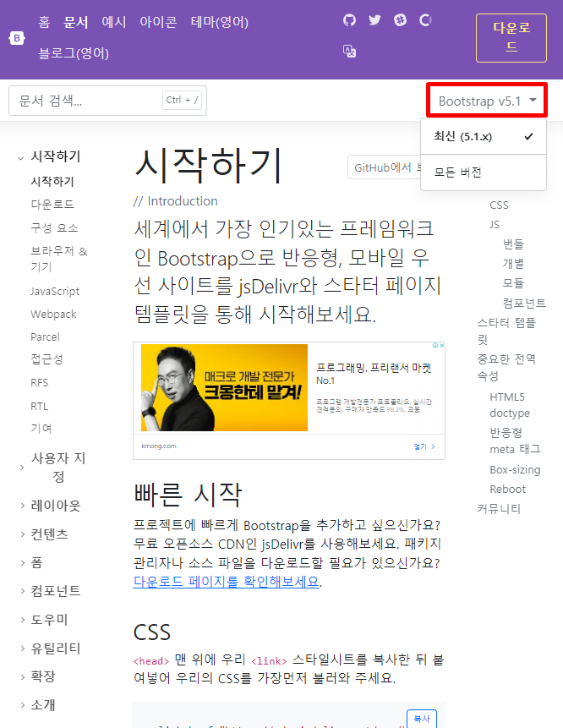563x728 pixels.
Task: Open 예시 nav item
Action: [x=114, y=22]
